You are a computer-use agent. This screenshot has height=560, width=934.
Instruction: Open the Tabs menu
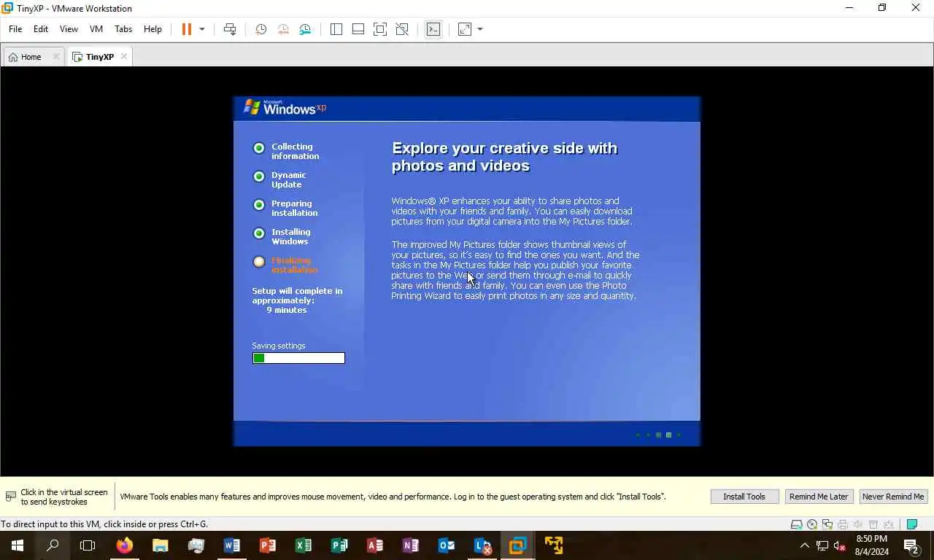click(123, 29)
